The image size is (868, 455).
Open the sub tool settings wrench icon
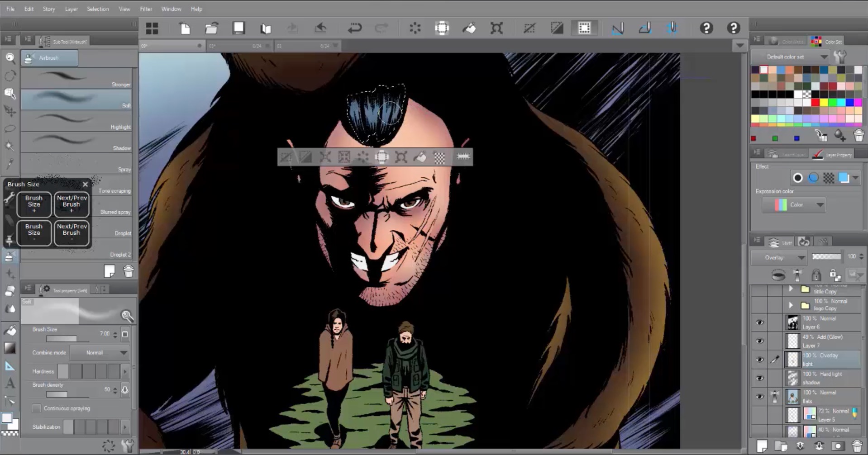[x=128, y=446]
